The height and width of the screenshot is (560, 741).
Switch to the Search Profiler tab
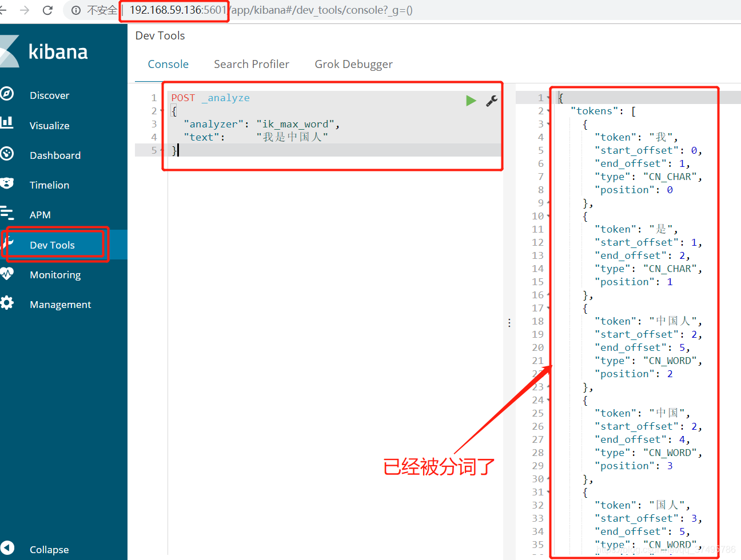252,64
